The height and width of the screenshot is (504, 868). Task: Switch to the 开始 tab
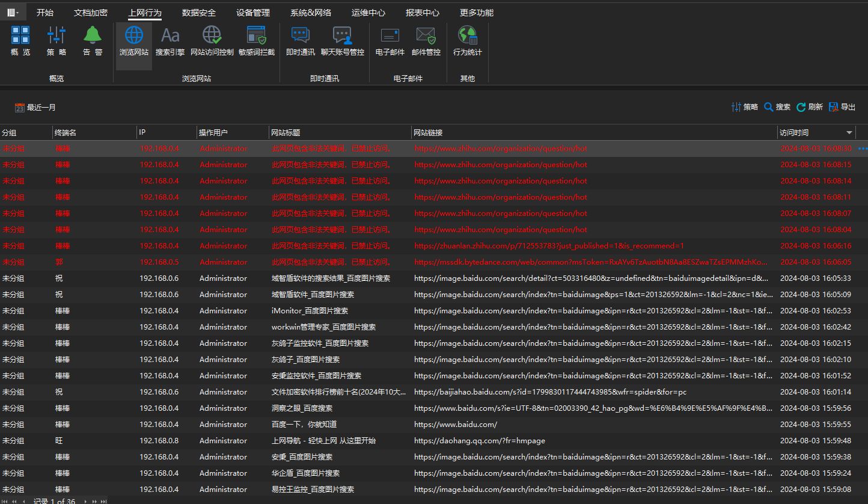45,13
